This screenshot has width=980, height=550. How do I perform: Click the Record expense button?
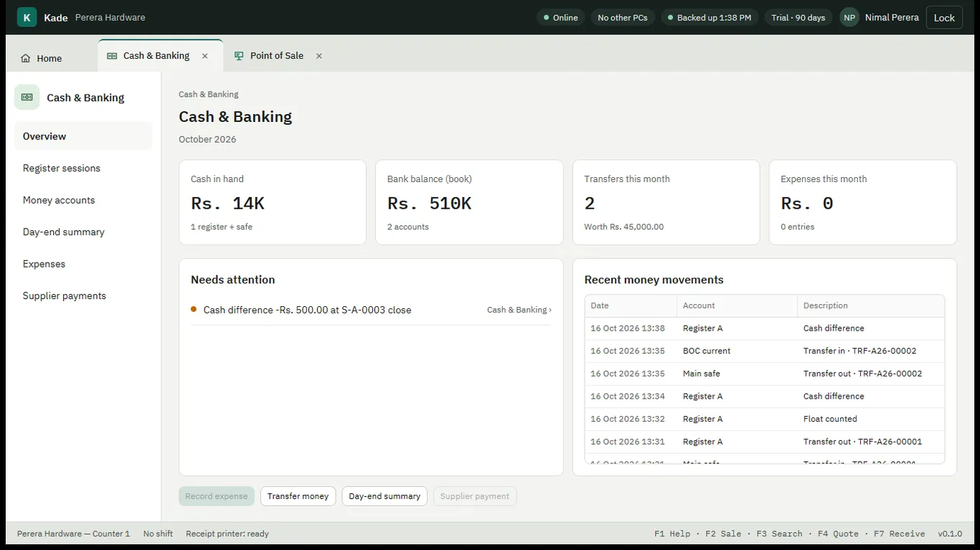pyautogui.click(x=217, y=496)
